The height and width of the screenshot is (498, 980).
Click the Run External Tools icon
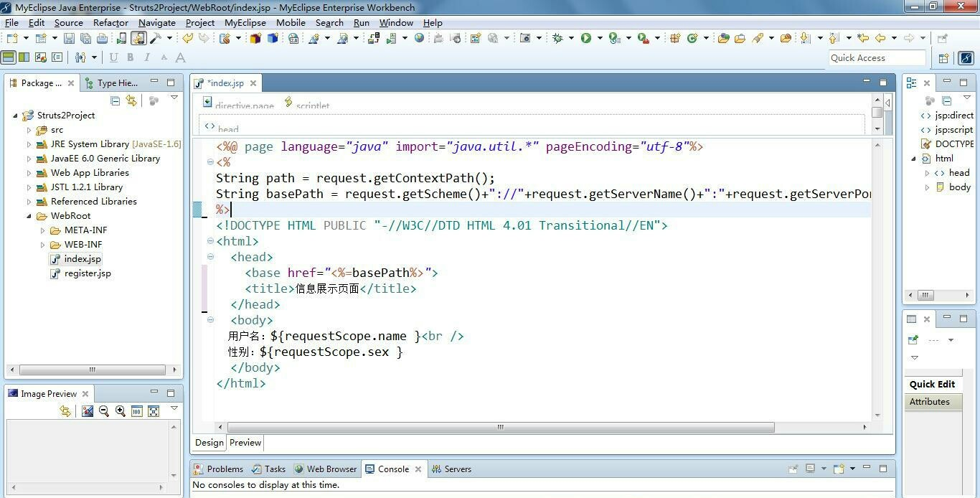[643, 38]
